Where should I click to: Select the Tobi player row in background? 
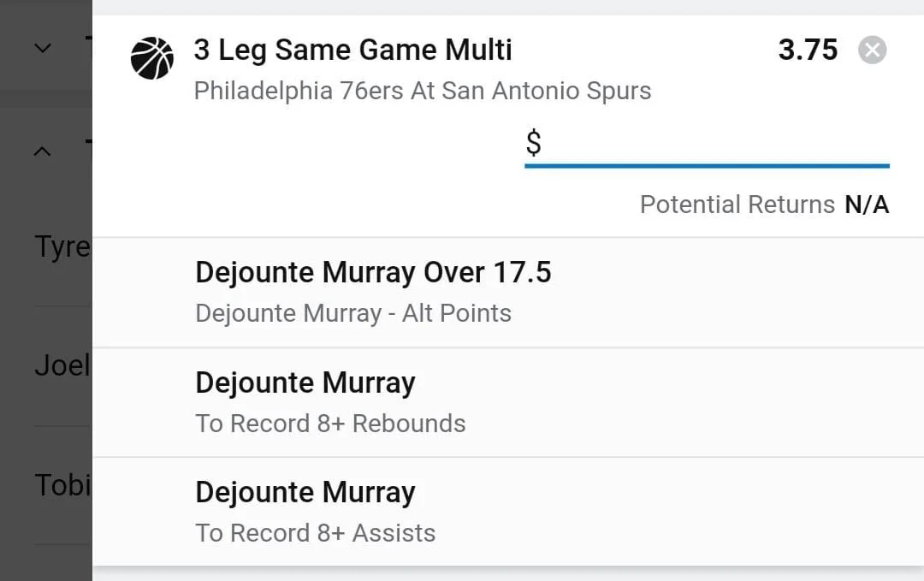(x=62, y=485)
